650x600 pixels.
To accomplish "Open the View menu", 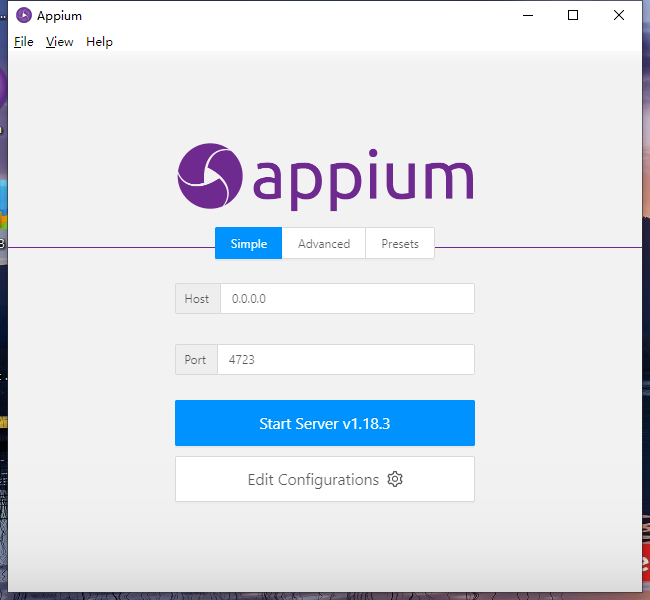I will [59, 42].
